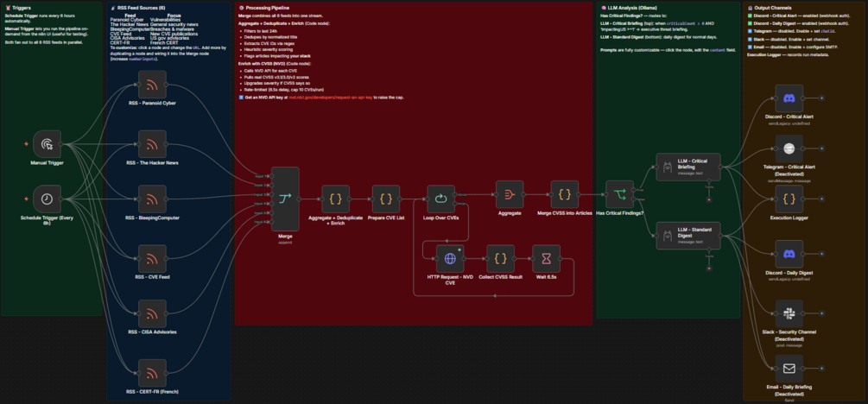Click the 'Calls NVD API for each CVE' bullet
The width and height of the screenshot is (868, 404).
[269, 71]
